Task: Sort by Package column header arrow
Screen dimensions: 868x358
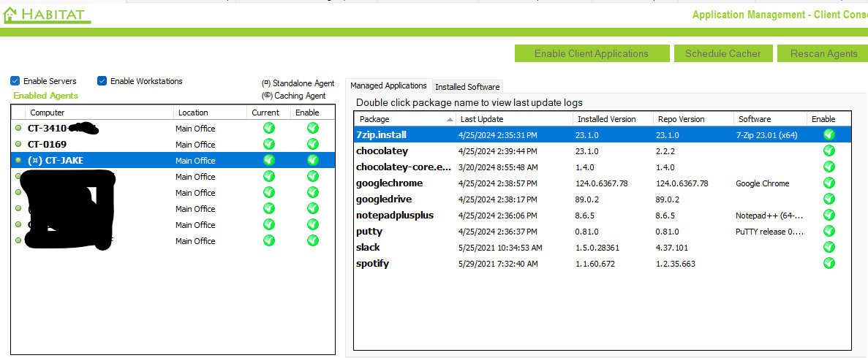Action: 450,119
